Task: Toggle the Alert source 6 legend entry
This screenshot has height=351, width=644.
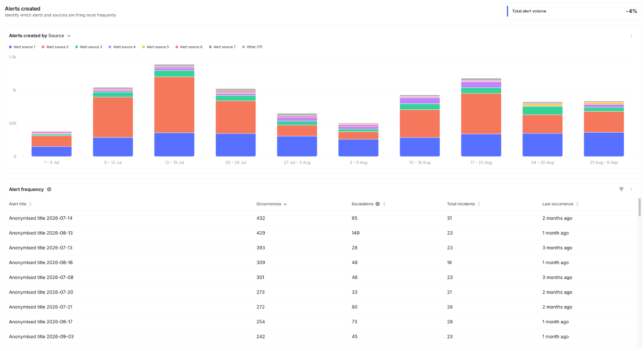Action: pyautogui.click(x=189, y=47)
